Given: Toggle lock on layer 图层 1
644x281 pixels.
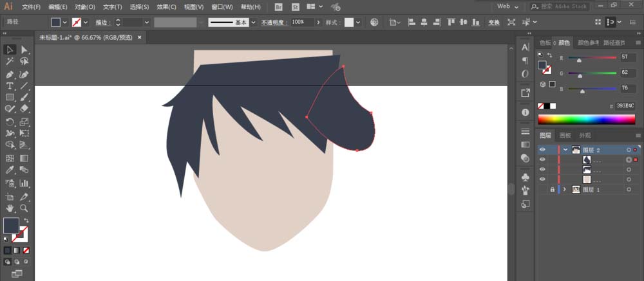Looking at the screenshot, I should point(553,190).
